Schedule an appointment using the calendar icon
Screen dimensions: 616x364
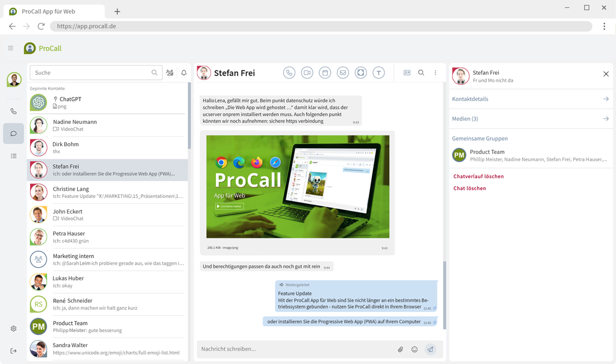pos(325,73)
